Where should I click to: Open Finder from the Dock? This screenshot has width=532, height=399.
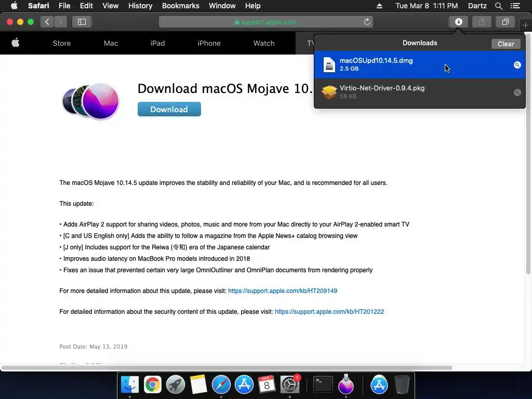pos(130,384)
